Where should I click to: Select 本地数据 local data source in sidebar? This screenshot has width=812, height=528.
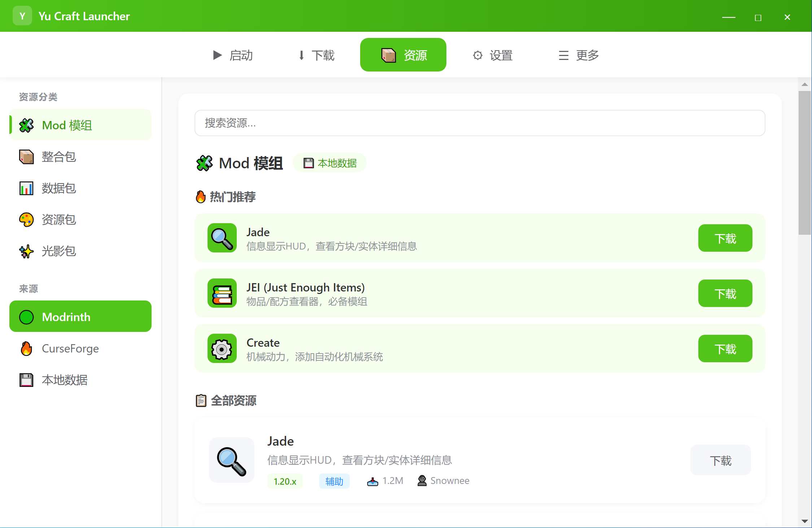click(80, 380)
